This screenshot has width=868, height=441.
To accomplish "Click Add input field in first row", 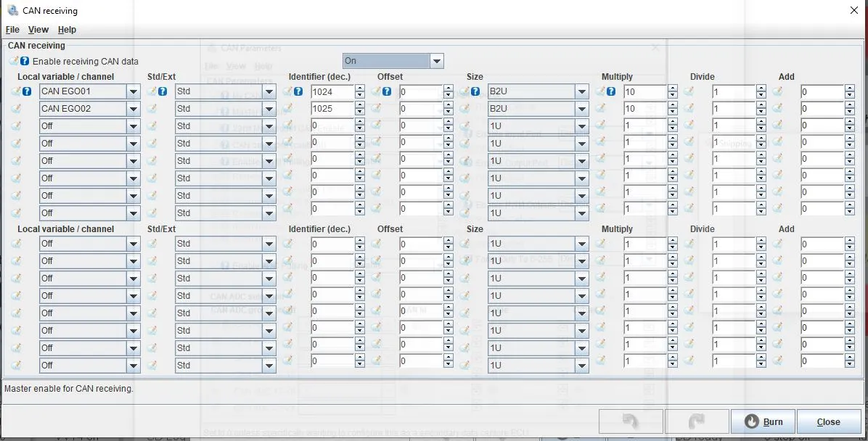I will pos(822,92).
